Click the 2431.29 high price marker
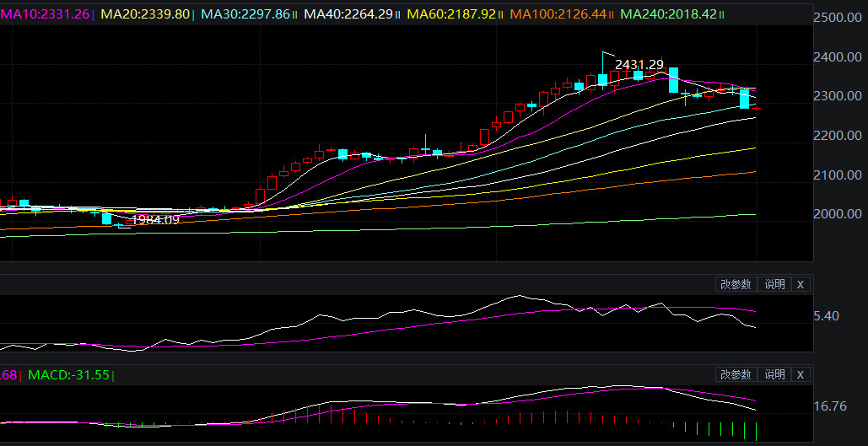This screenshot has height=446, width=868. point(639,64)
